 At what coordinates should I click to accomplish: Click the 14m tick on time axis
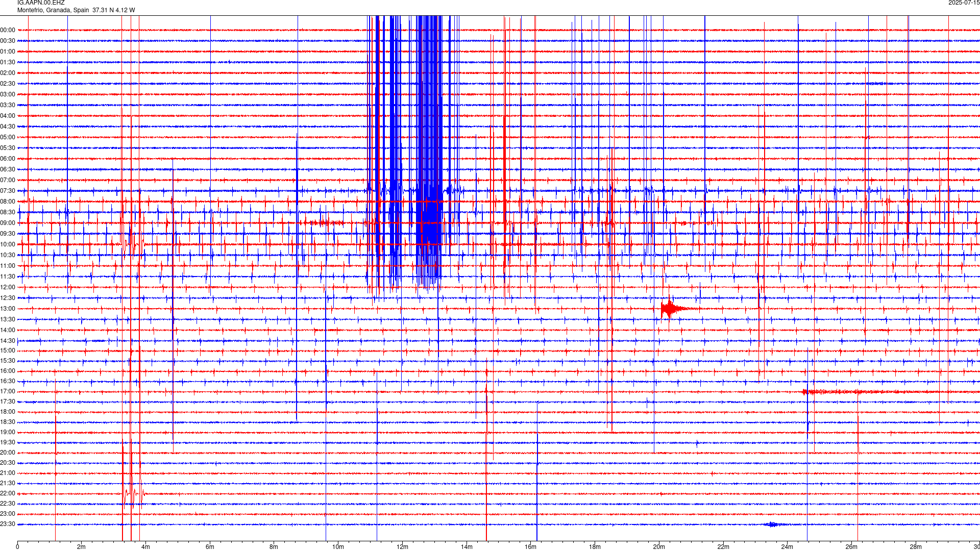pyautogui.click(x=467, y=547)
